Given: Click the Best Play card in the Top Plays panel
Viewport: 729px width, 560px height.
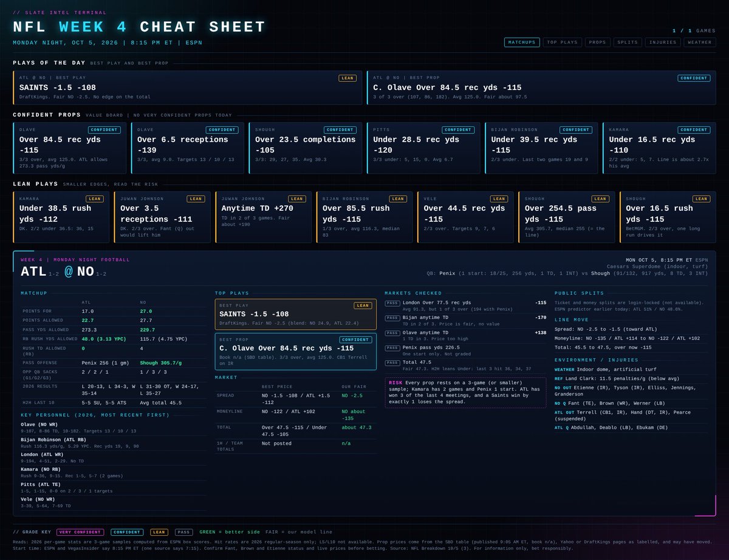Looking at the screenshot, I should [296, 315].
